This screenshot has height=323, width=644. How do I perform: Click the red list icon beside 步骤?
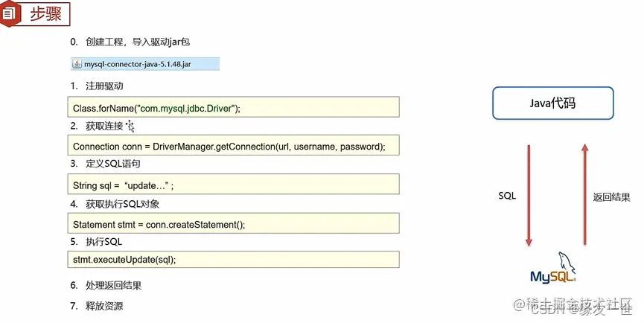point(8,13)
